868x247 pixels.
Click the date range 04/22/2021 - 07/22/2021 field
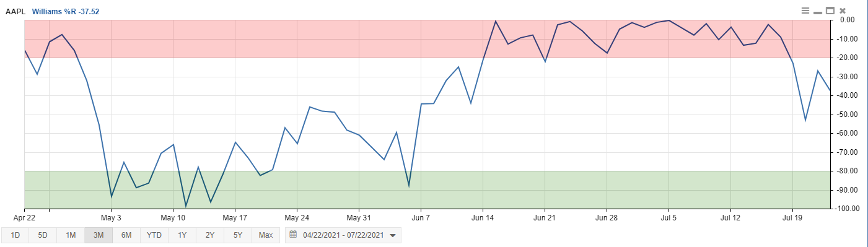pyautogui.click(x=343, y=235)
